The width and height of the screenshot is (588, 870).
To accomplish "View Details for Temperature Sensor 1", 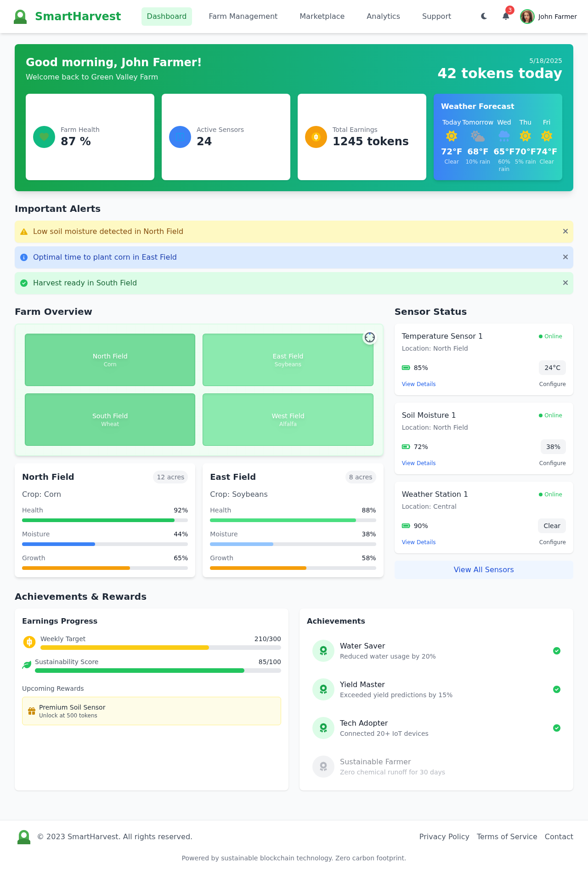I will click(x=419, y=384).
